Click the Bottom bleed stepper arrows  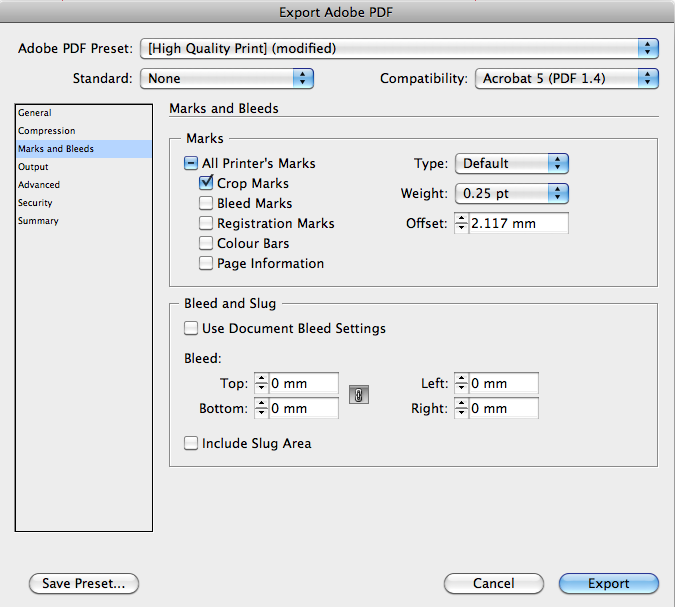coord(261,408)
